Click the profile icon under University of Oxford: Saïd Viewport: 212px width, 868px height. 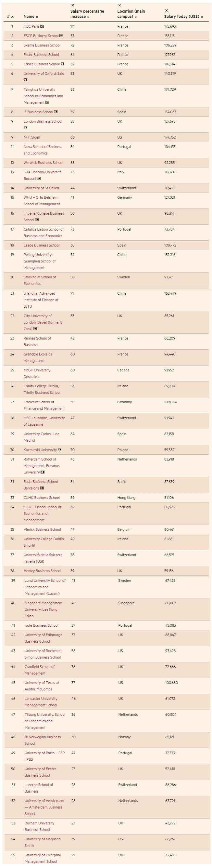click(x=26, y=80)
